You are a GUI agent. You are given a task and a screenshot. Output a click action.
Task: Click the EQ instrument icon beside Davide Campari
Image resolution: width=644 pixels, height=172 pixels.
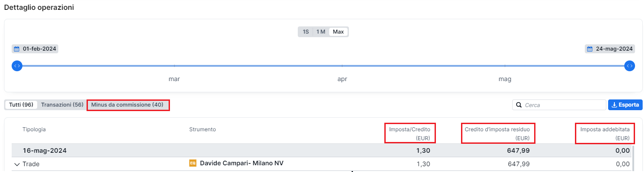pos(193,163)
